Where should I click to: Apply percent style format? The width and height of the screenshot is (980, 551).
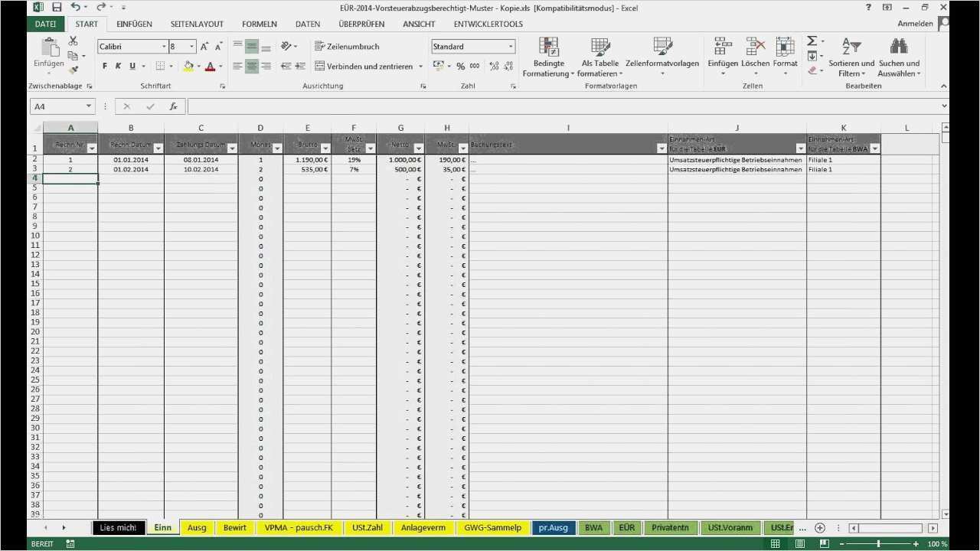[461, 67]
